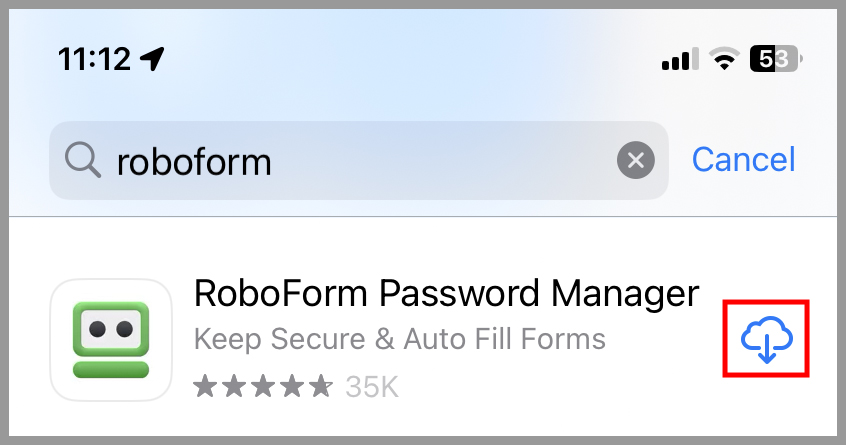The image size is (846, 445).
Task: Cancel the current search
Action: click(x=743, y=160)
